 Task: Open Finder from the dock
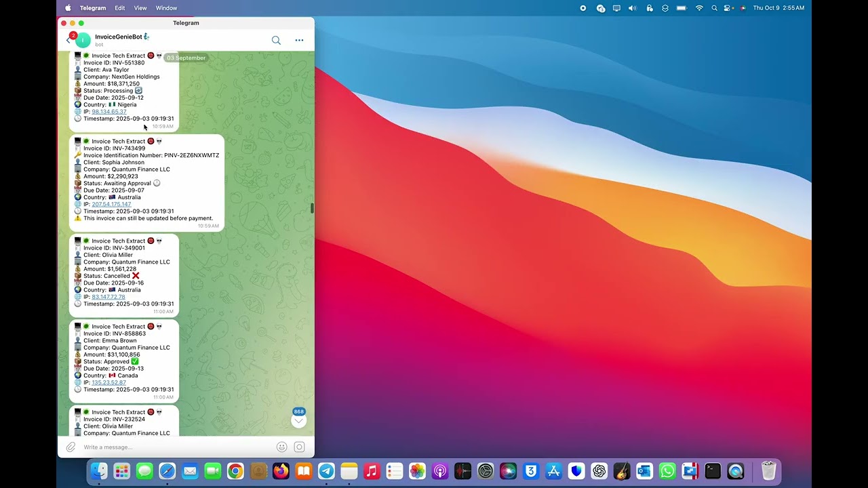point(99,470)
